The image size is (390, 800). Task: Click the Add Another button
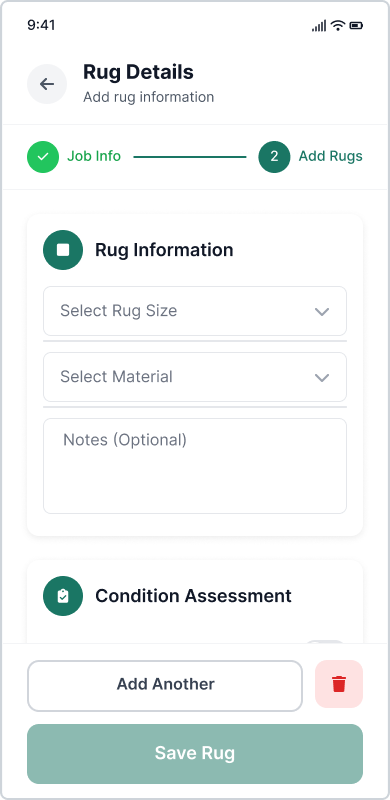(x=165, y=686)
